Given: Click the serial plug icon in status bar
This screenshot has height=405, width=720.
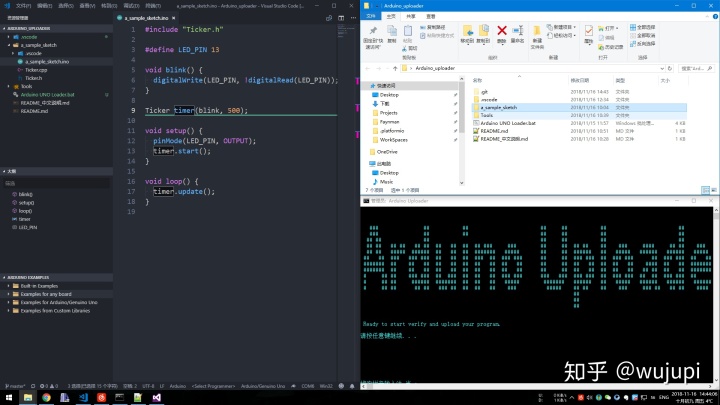Looking at the screenshot, I should pos(293,386).
